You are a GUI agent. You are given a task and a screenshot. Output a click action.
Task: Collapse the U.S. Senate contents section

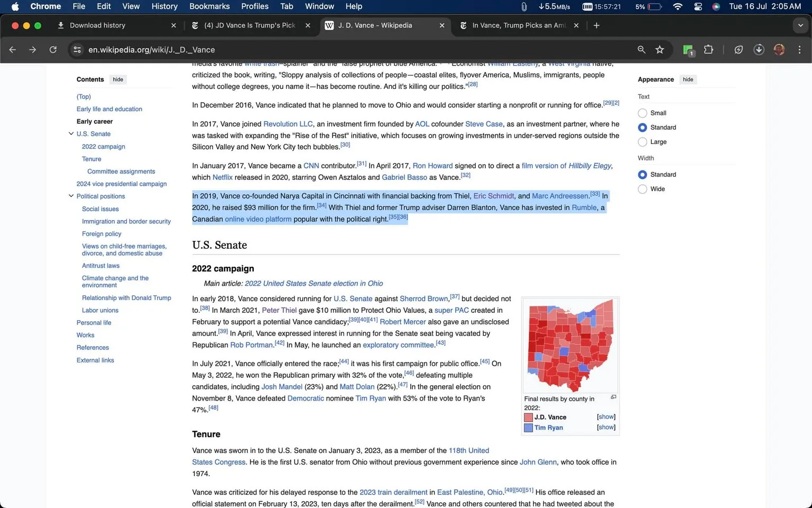click(x=71, y=133)
